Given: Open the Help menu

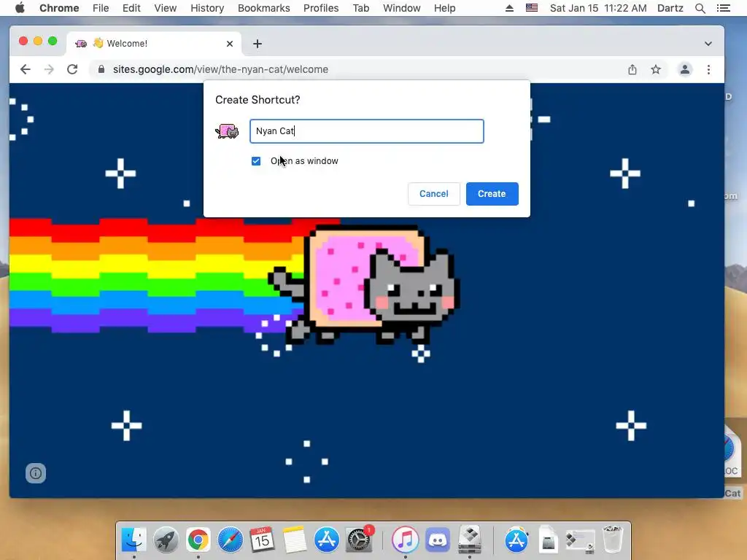Looking at the screenshot, I should pos(444,8).
